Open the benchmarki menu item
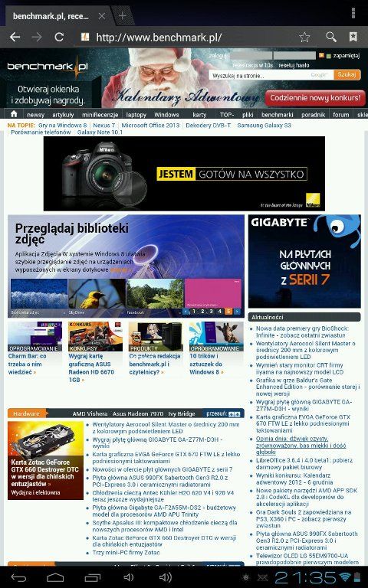The image size is (368, 588). 277,115
